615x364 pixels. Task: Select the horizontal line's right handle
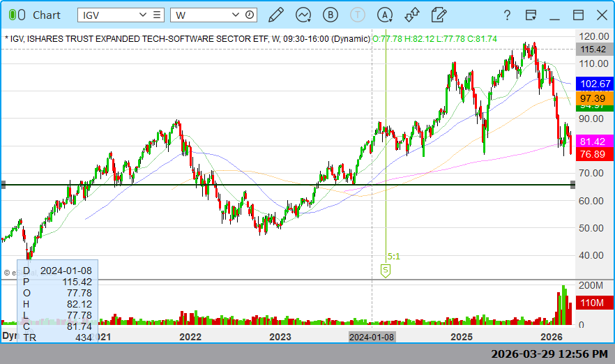pos(572,185)
